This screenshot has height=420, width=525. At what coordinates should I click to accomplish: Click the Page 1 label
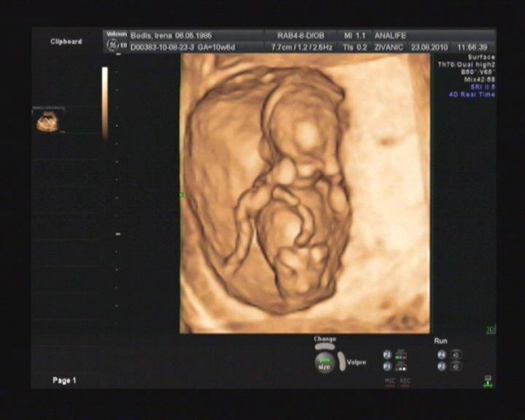pos(64,381)
